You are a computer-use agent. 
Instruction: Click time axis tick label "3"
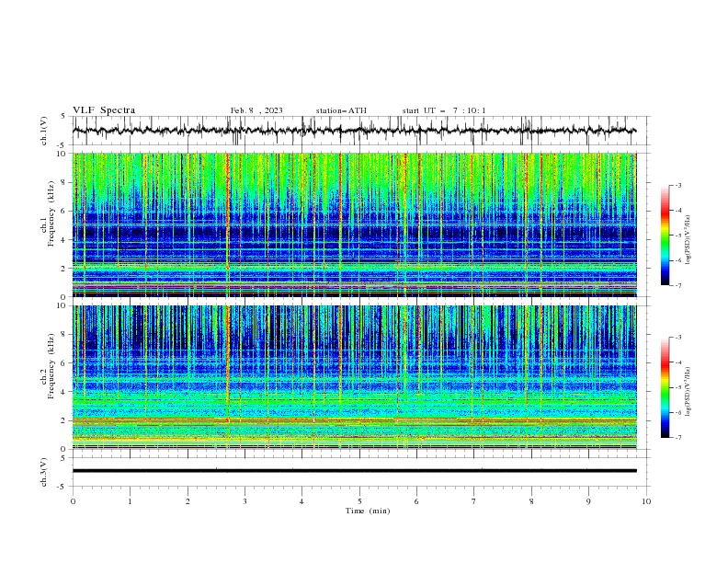(x=245, y=501)
